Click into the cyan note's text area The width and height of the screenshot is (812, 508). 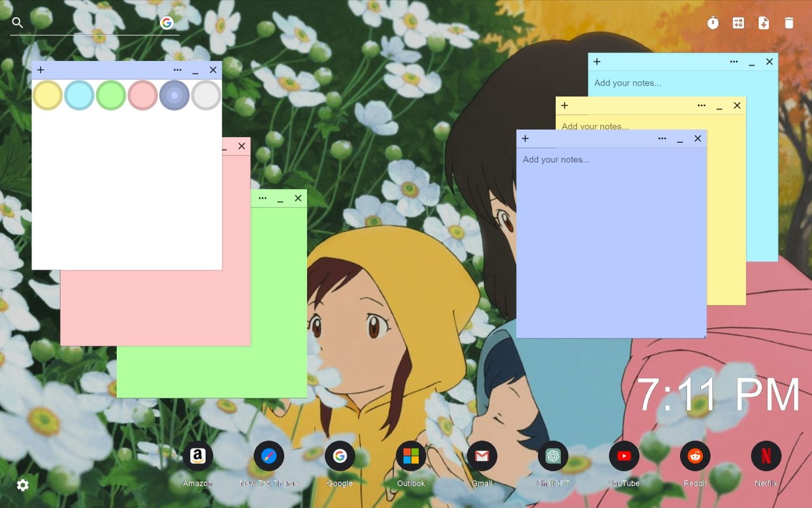683,83
